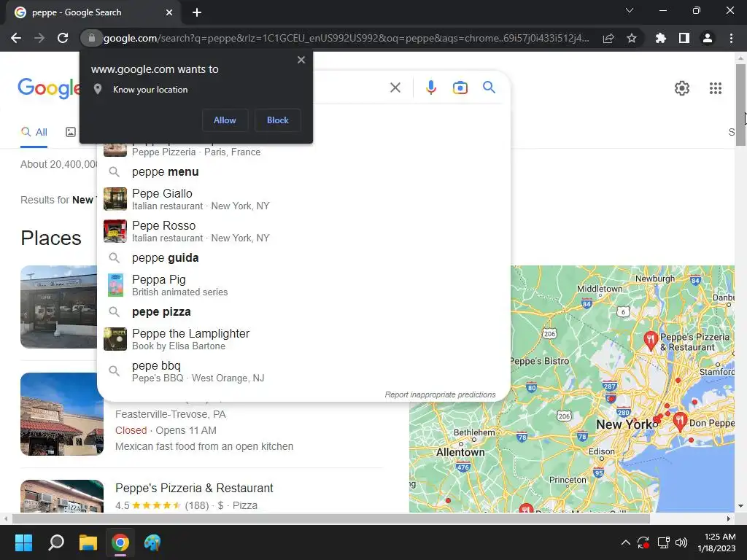
Task: Start voice search with microphone icon
Action: pos(430,87)
